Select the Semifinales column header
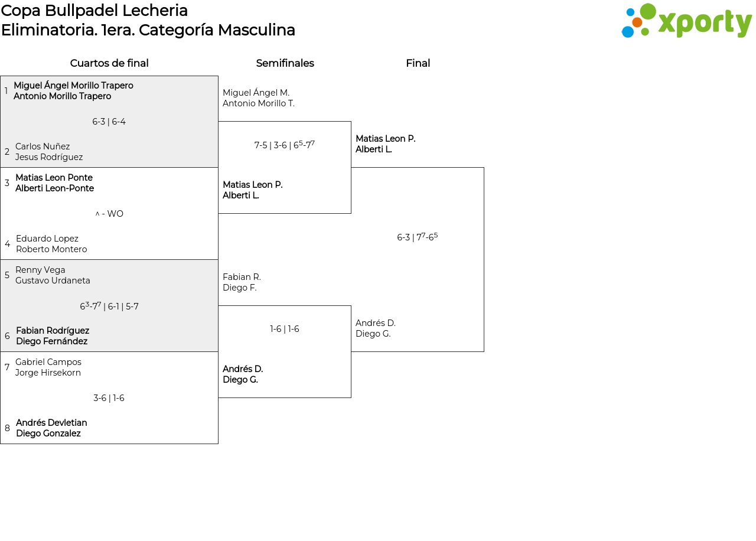 coord(285,63)
